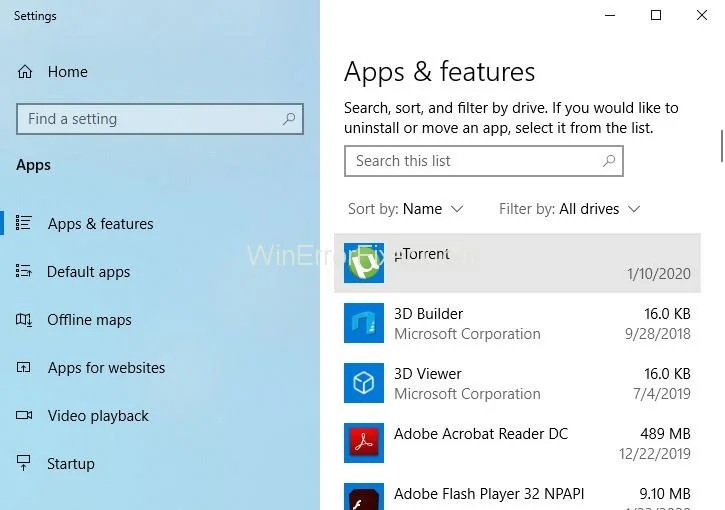Click the 12/22/2019 install date
The height and width of the screenshot is (510, 725).
pyautogui.click(x=655, y=454)
